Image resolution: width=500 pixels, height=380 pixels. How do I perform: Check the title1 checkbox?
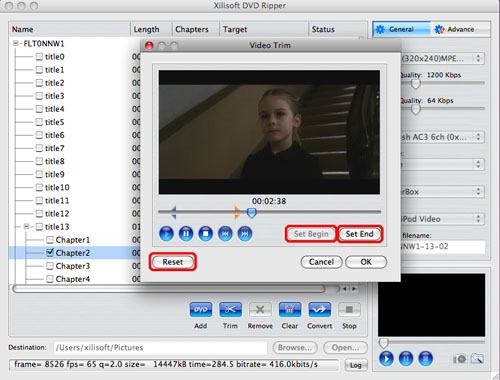(39, 70)
